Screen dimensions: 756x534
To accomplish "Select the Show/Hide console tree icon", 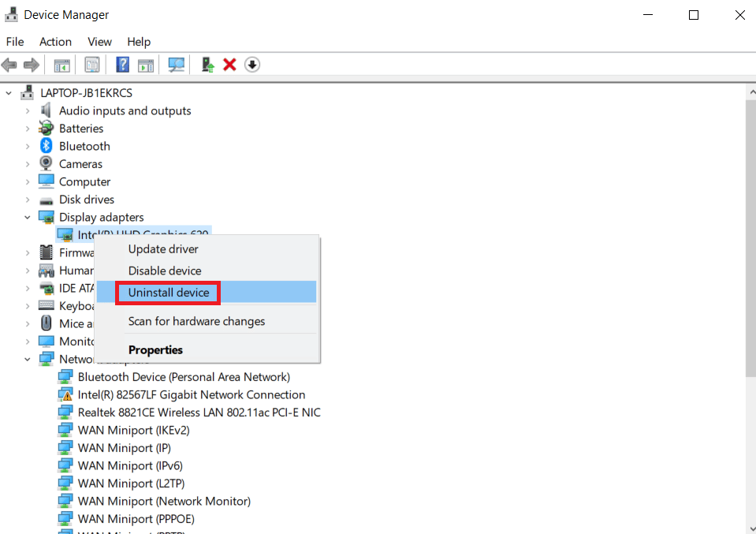I will point(61,64).
